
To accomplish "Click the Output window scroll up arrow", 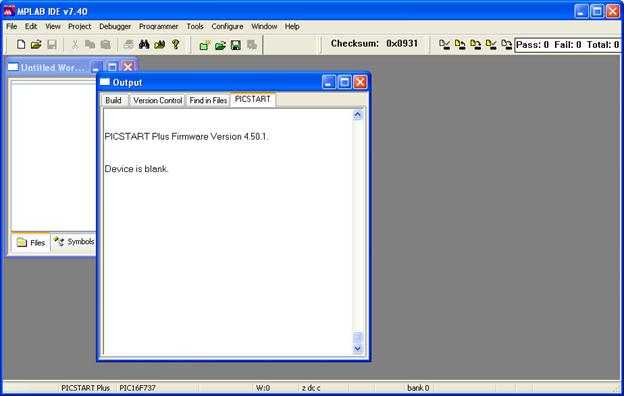I will [357, 115].
